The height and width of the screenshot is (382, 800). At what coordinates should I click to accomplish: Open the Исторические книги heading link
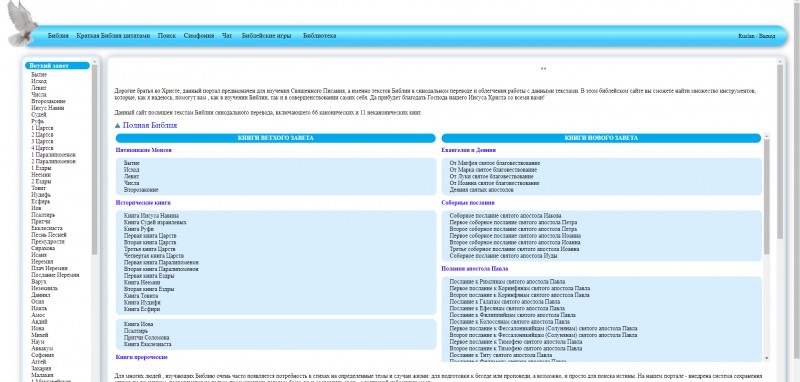click(143, 203)
